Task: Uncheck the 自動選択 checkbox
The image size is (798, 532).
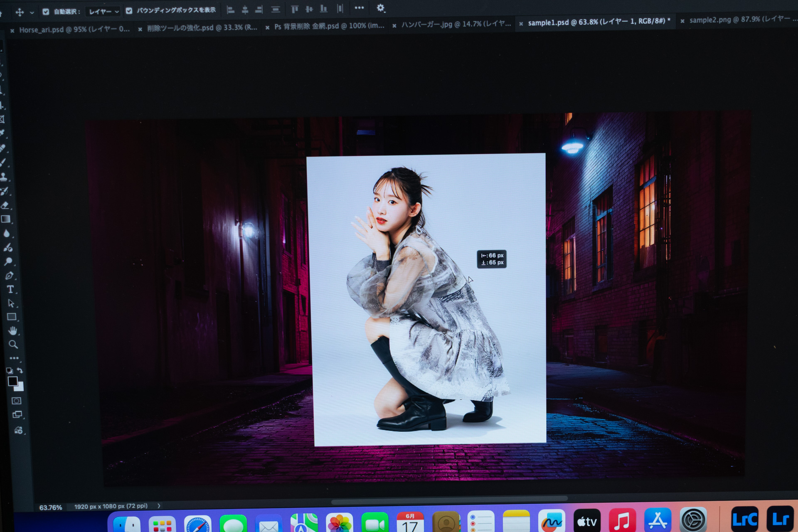Action: point(46,12)
